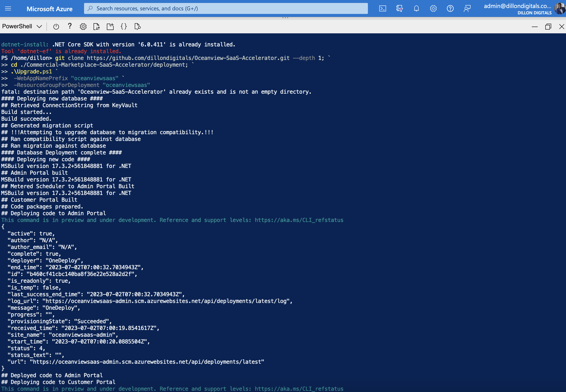Open the upload/download files icon

tap(96, 26)
